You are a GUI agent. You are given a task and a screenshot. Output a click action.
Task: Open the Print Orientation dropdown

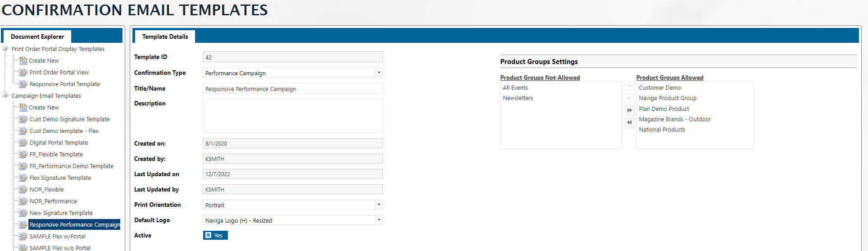pyautogui.click(x=379, y=205)
